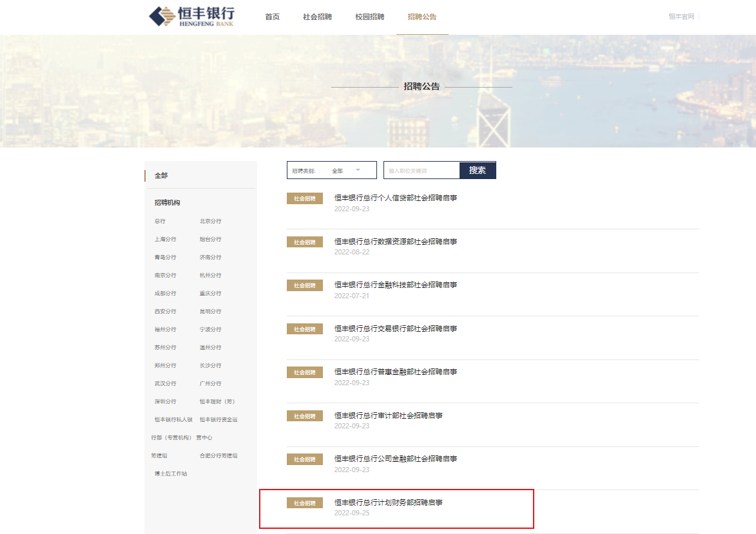
Task: Filter by 福州分行
Action: click(165, 329)
